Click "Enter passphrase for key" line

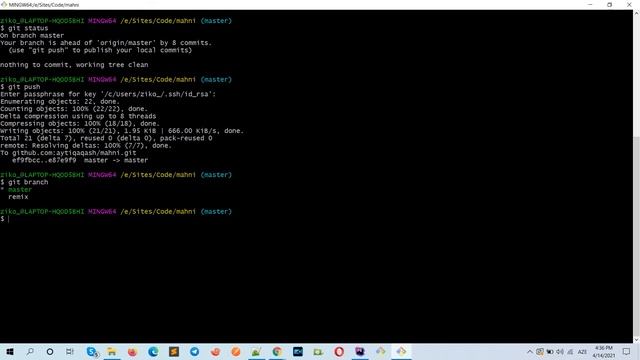pos(108,94)
